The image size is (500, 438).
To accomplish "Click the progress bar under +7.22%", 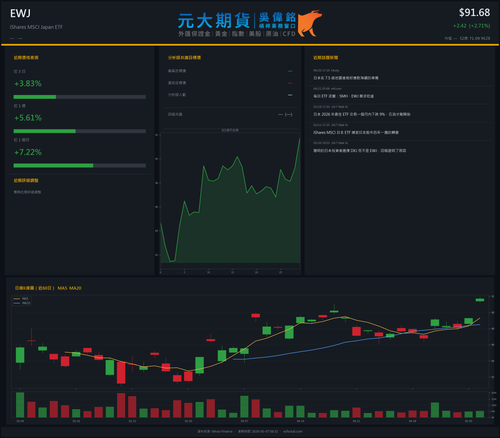I will click(80, 166).
